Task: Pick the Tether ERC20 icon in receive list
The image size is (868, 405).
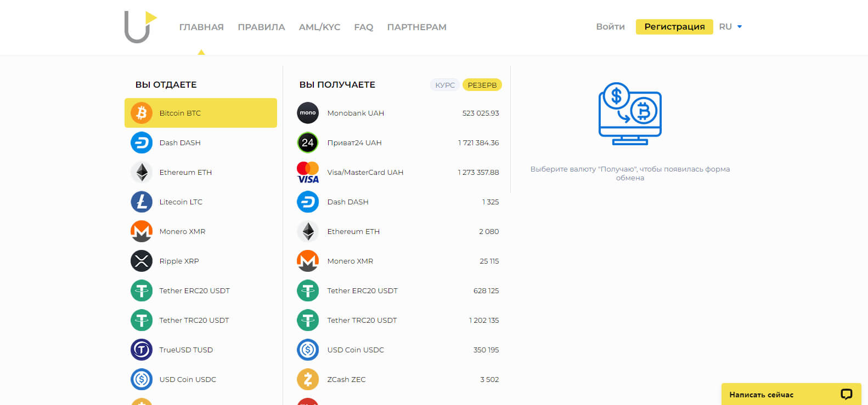Action: click(308, 290)
